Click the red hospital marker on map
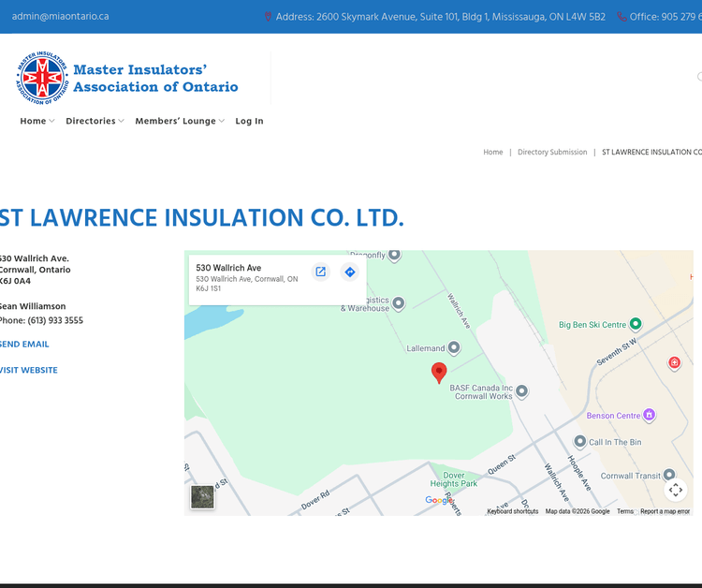702x588 pixels. coord(674,362)
